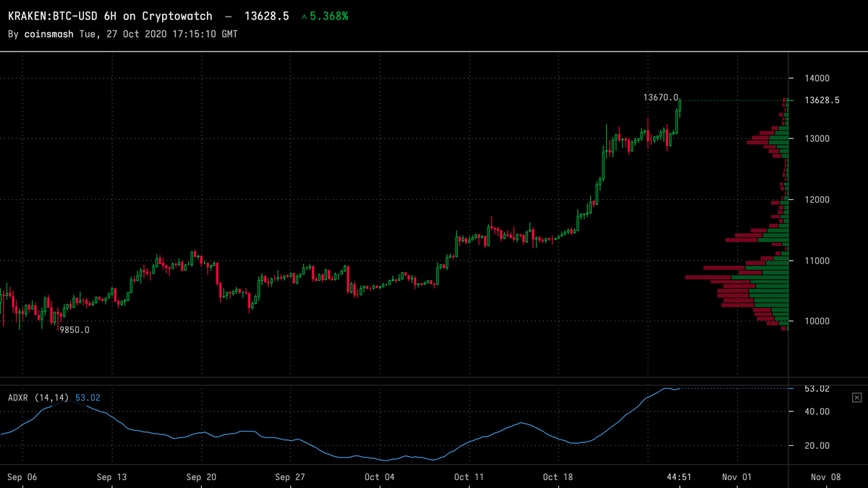Click the Oct 04 date label
Screen dimensions: 868x488
(x=380, y=477)
